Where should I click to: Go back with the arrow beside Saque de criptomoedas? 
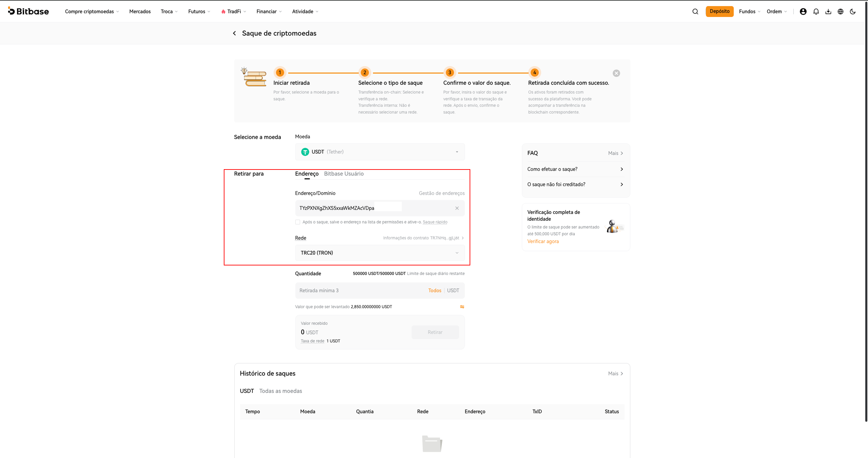pyautogui.click(x=234, y=33)
